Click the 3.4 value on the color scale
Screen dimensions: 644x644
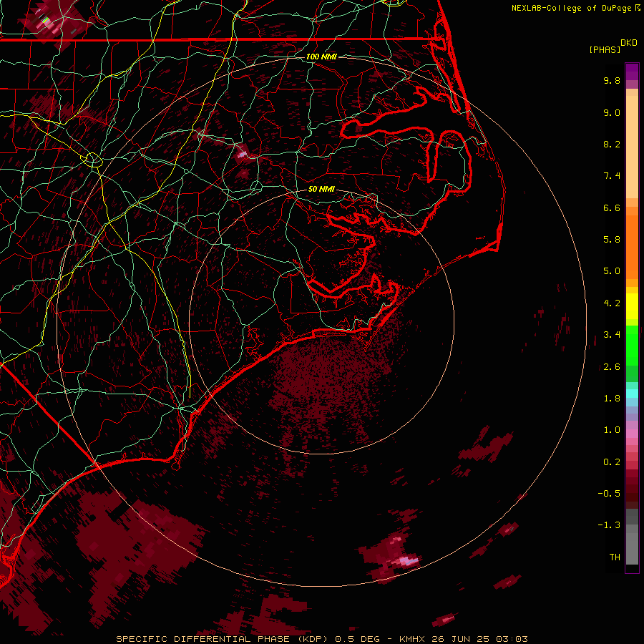coord(612,335)
